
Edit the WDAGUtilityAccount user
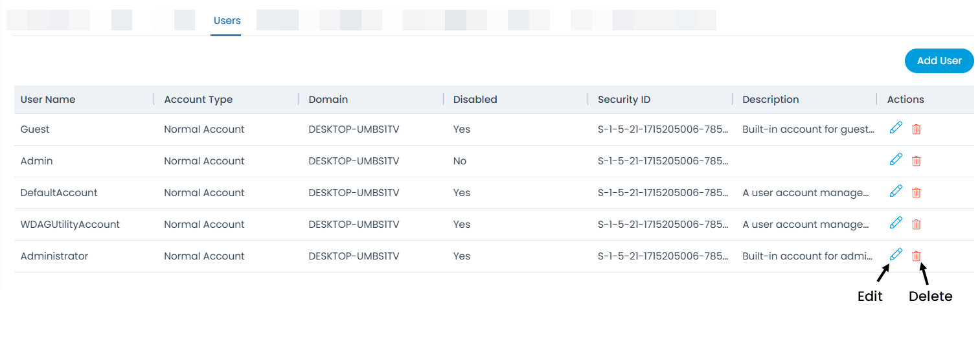tap(896, 223)
